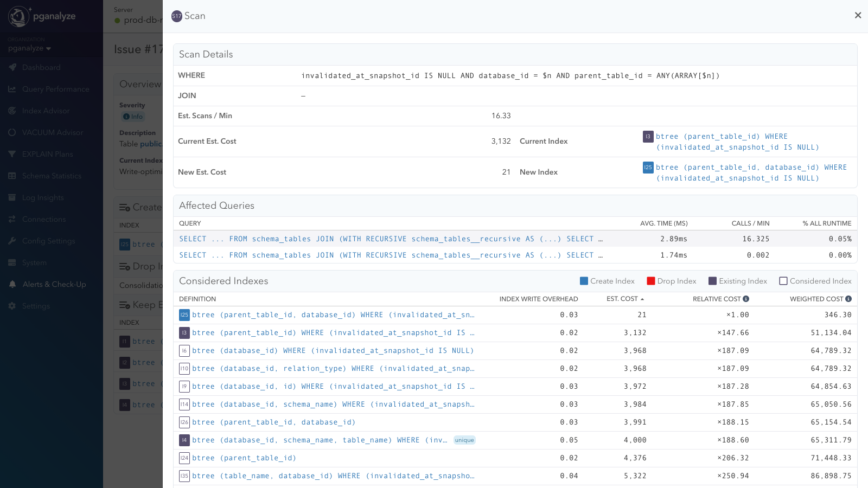Open the btree (database_id, id) index link
This screenshot has width=868, height=488.
click(333, 387)
